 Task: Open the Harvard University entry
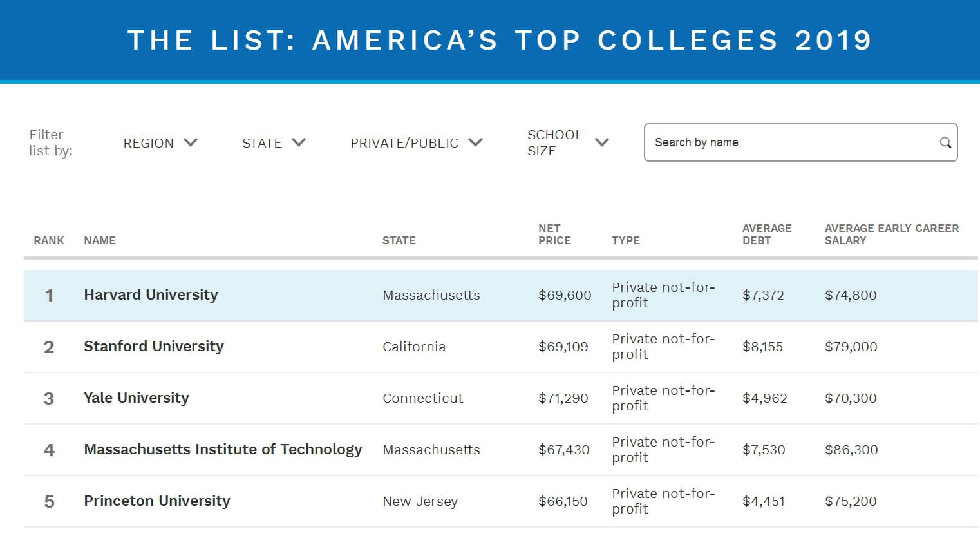(151, 294)
